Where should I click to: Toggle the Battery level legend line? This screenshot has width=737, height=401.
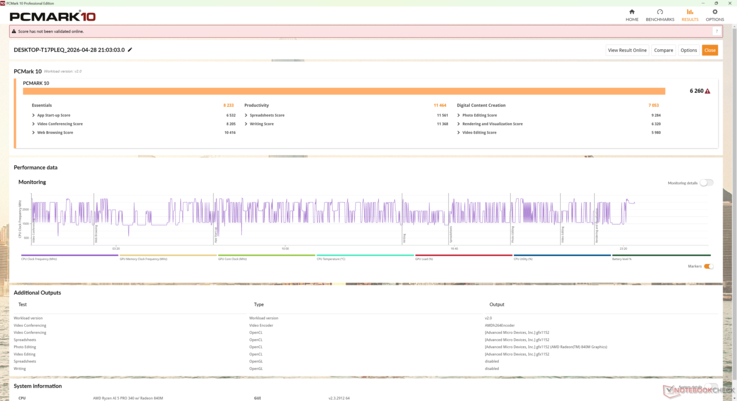(x=661, y=257)
